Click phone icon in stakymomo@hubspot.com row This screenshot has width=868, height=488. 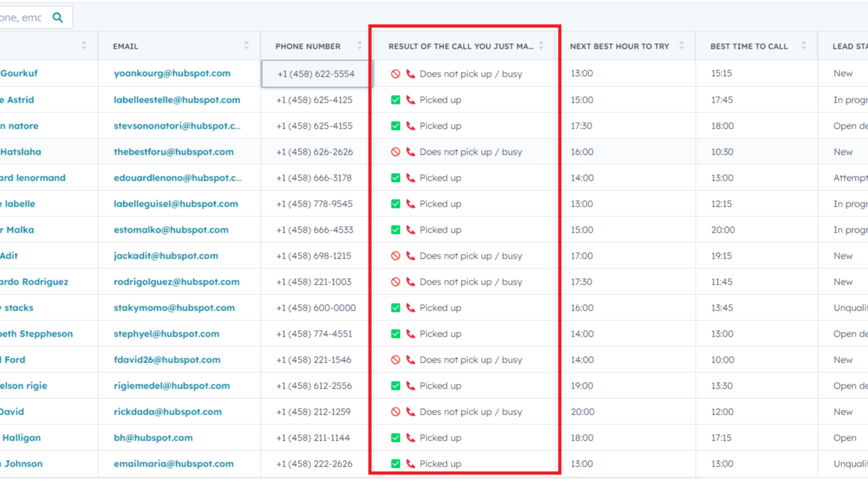click(410, 308)
